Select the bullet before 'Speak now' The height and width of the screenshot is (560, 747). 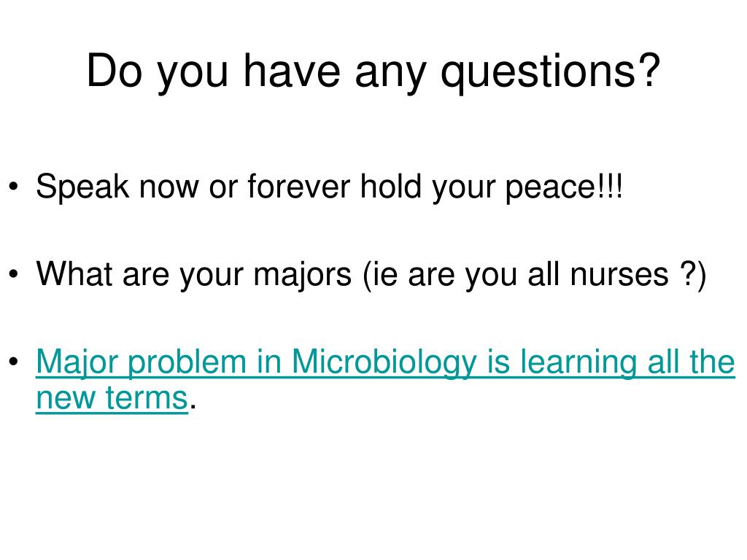(13, 186)
